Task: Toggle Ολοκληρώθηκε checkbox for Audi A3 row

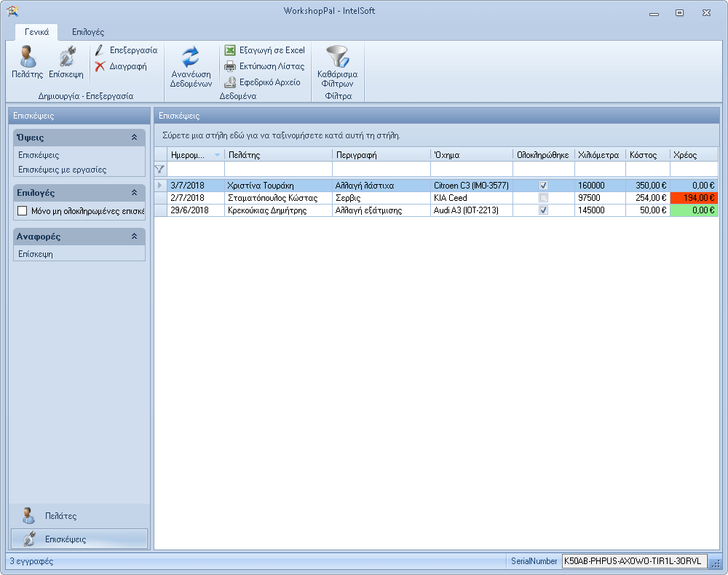Action: (543, 210)
